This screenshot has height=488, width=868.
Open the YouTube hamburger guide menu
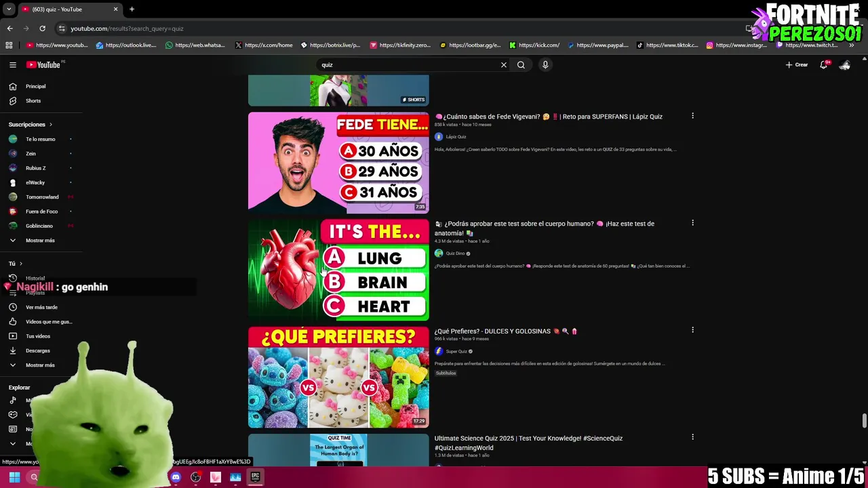tap(12, 65)
